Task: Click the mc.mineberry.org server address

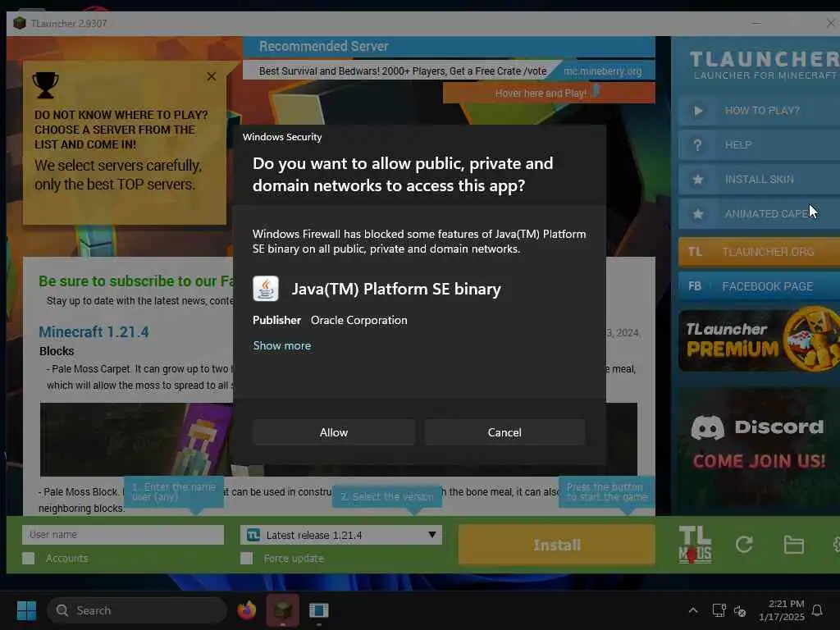Action: pos(603,71)
